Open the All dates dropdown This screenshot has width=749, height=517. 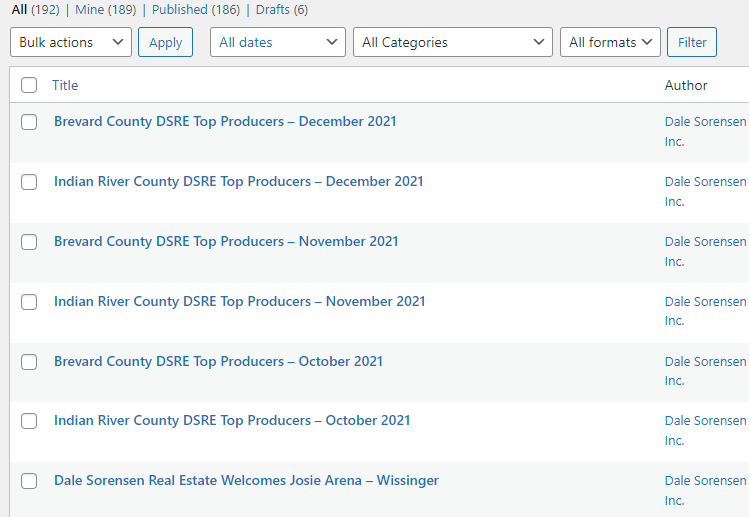pyautogui.click(x=278, y=42)
